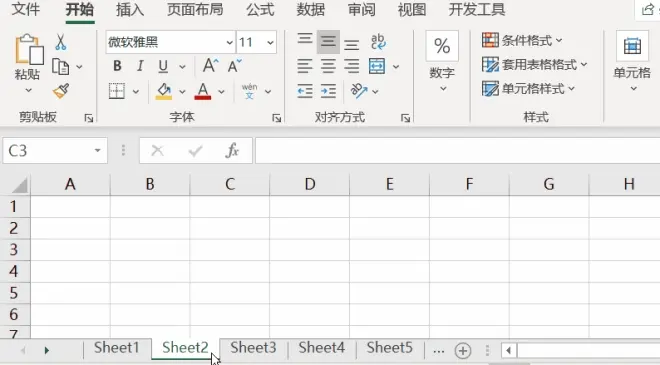Apply cell borders icon
This screenshot has width=660, height=365.
coord(117,91)
